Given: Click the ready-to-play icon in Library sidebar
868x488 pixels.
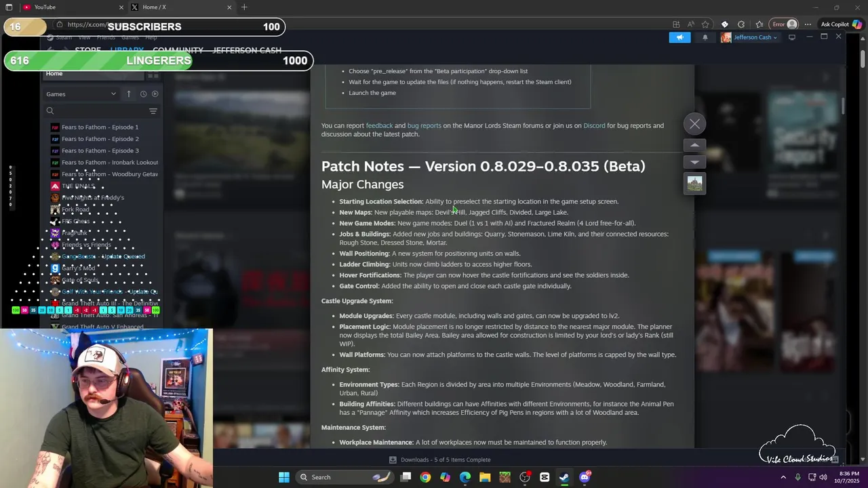Looking at the screenshot, I should point(155,94).
